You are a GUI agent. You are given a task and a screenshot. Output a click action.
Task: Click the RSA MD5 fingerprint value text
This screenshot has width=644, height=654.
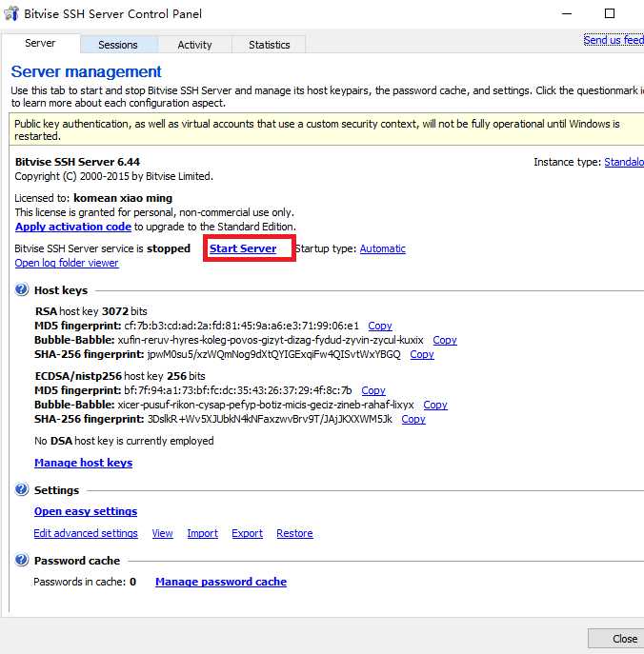pyautogui.click(x=242, y=326)
